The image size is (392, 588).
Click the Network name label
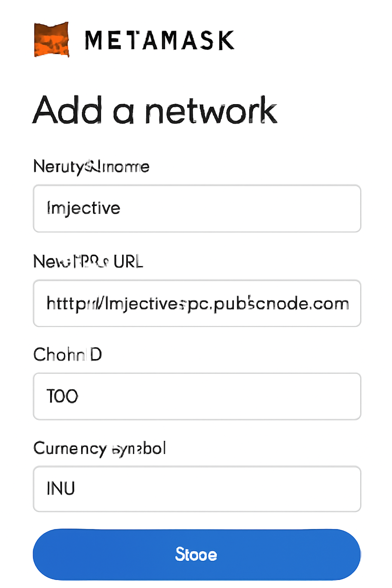[x=91, y=167]
